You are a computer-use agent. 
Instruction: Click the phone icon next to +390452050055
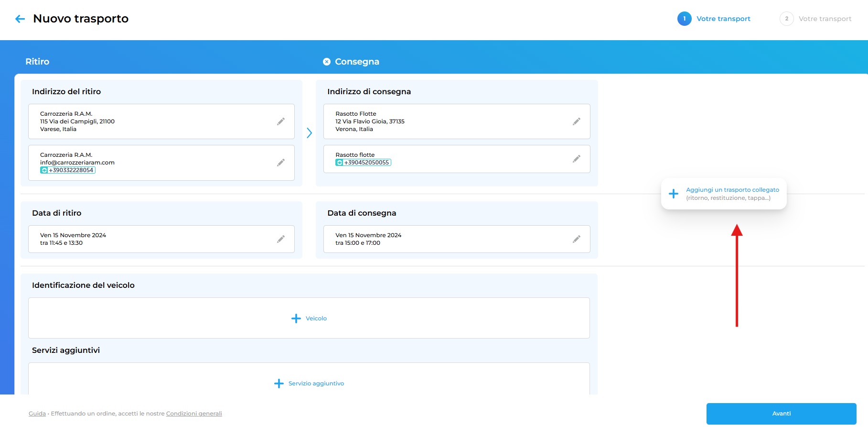click(x=339, y=163)
